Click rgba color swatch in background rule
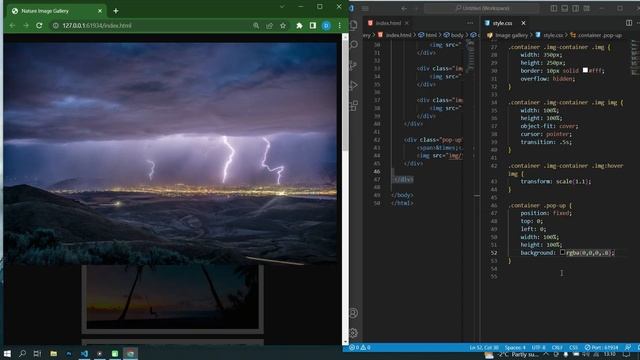 562,253
